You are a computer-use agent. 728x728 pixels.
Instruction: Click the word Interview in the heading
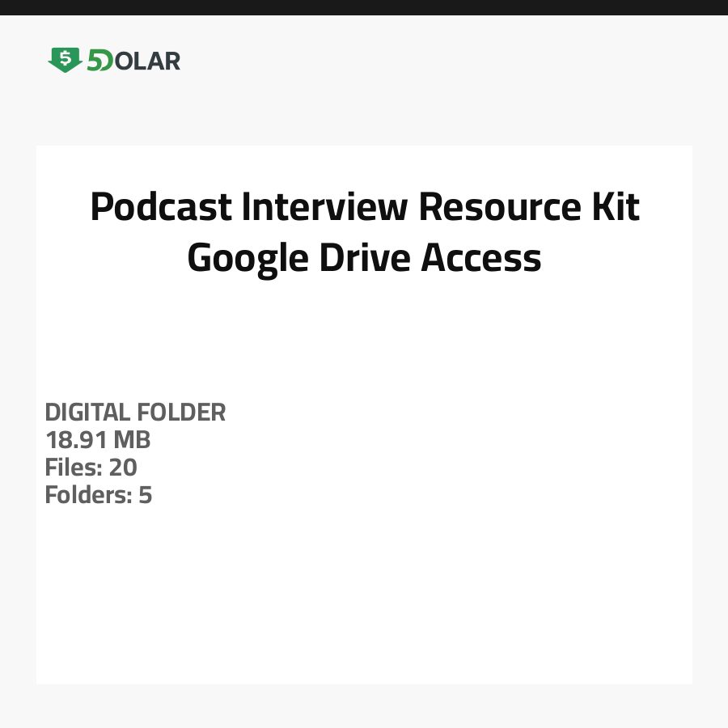pos(325,207)
